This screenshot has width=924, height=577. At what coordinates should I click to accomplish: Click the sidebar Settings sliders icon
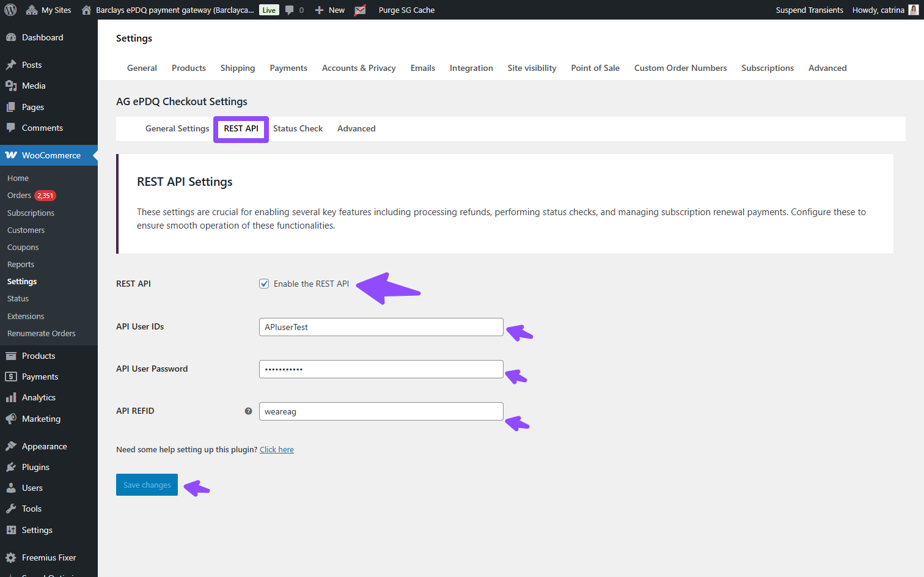tap(11, 530)
